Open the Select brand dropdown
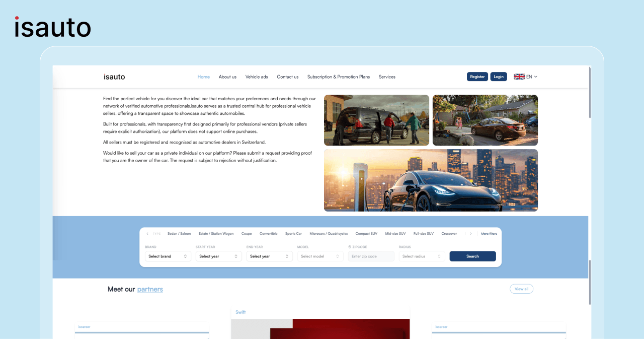The image size is (644, 339). coord(168,256)
